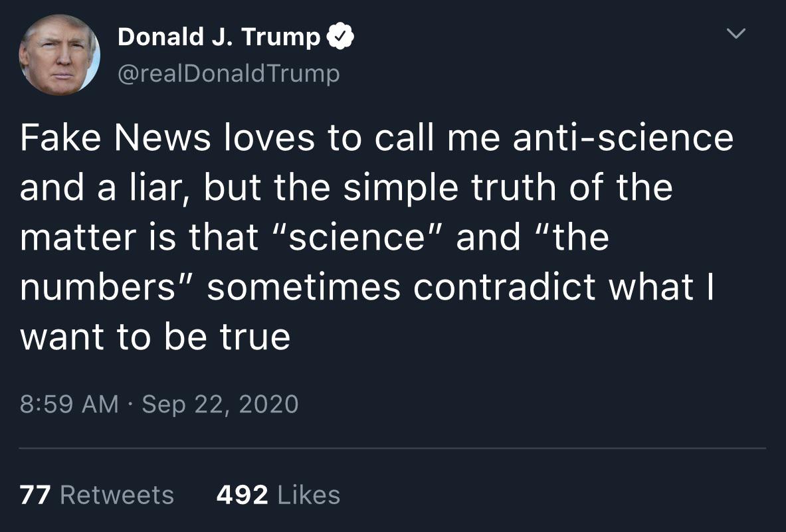Viewport: 786px width, 532px height.
Task: Click the number 492 like count
Action: click(242, 495)
